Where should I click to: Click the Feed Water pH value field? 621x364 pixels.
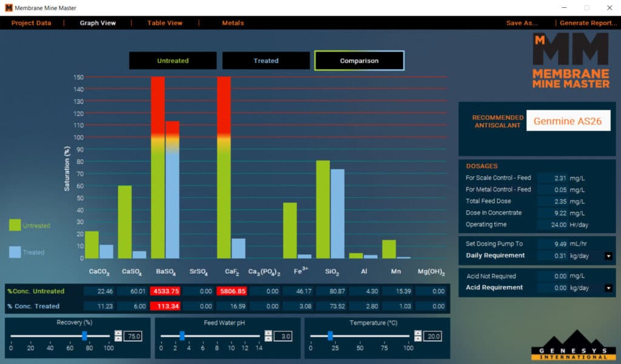pyautogui.click(x=283, y=336)
